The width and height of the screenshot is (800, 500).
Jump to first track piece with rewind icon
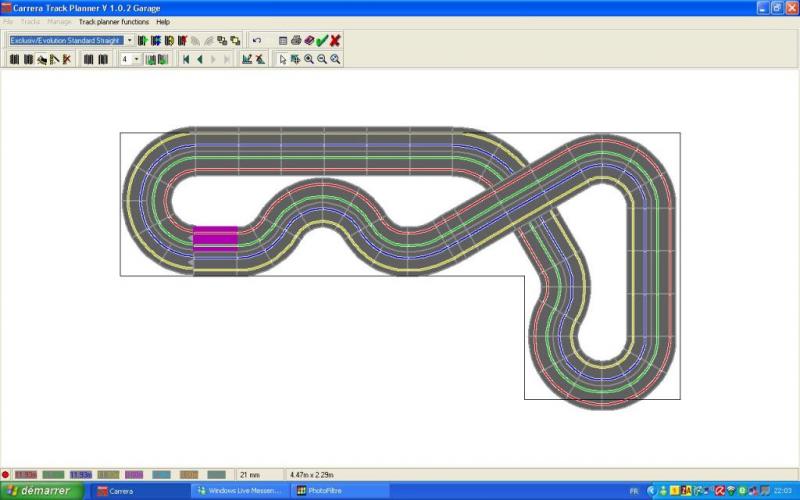coord(186,60)
